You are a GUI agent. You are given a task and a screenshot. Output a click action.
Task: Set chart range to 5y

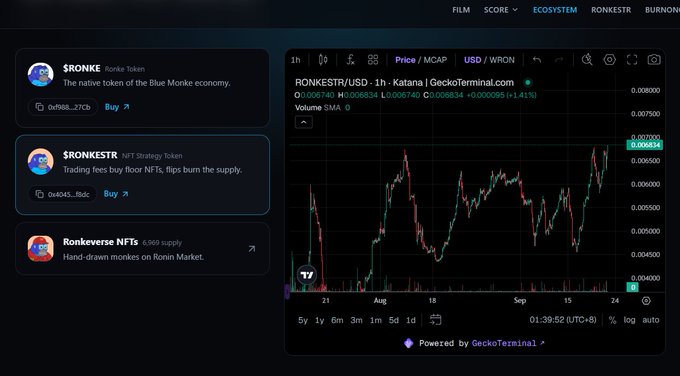pyautogui.click(x=303, y=320)
